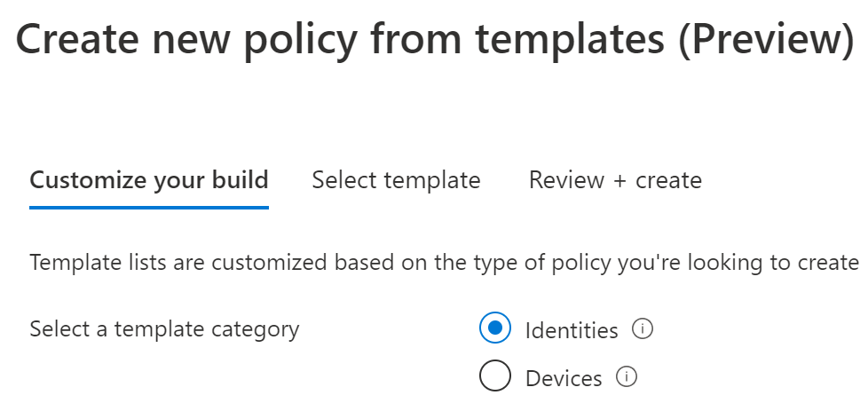Viewport: 868px width, 411px height.
Task: Click the 'Create new policy from templates' heading
Action: click(x=337, y=40)
